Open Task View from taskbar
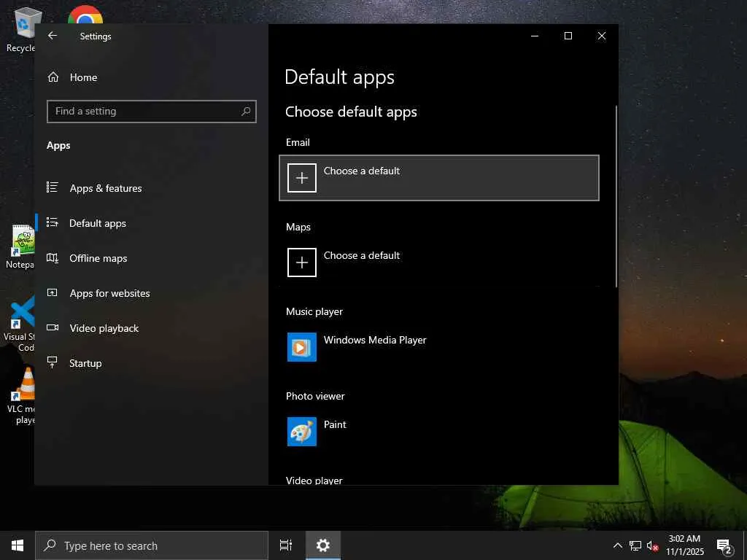747x560 pixels. click(286, 545)
